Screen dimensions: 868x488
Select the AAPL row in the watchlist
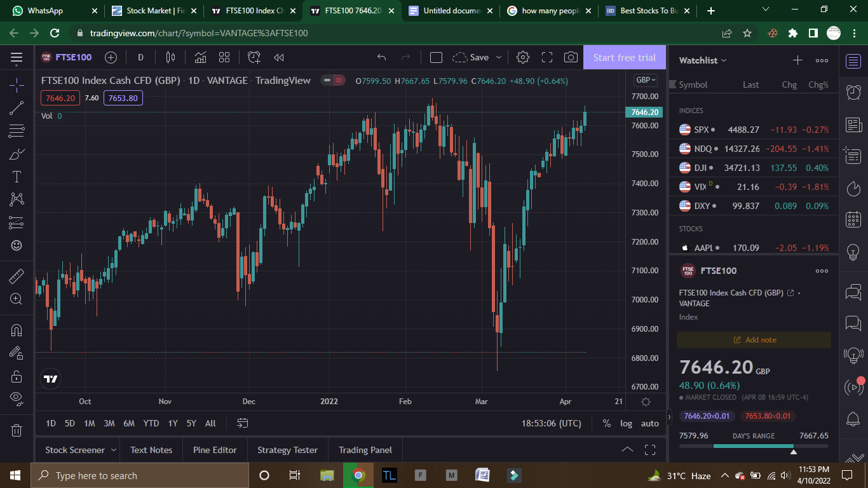click(754, 248)
